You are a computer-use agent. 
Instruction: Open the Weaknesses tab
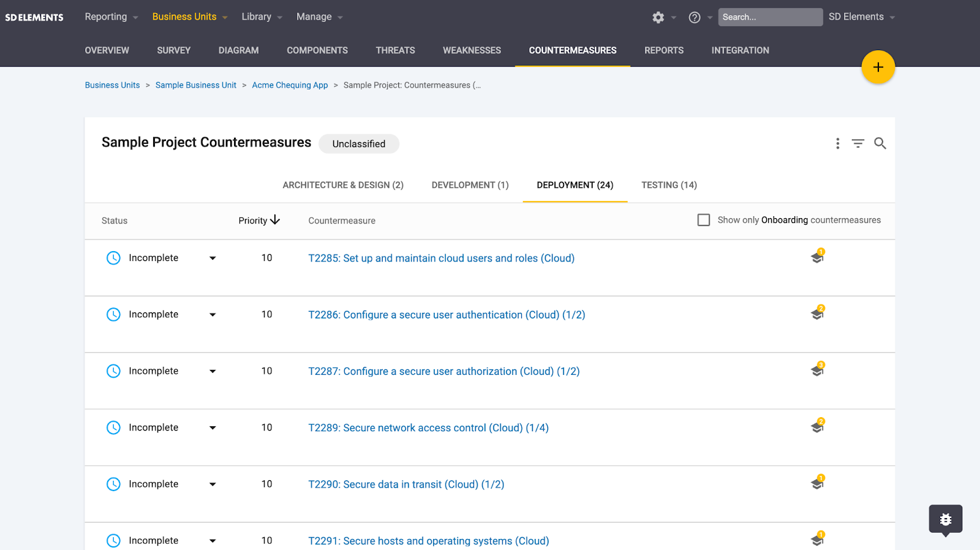point(472,50)
